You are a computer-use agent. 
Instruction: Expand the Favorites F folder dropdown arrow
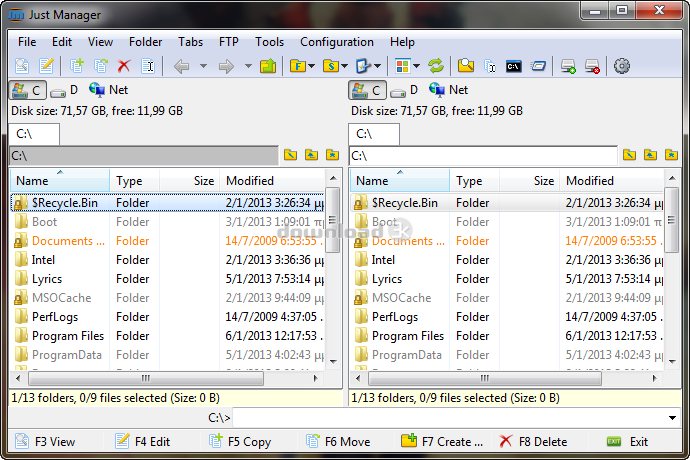pyautogui.click(x=312, y=66)
